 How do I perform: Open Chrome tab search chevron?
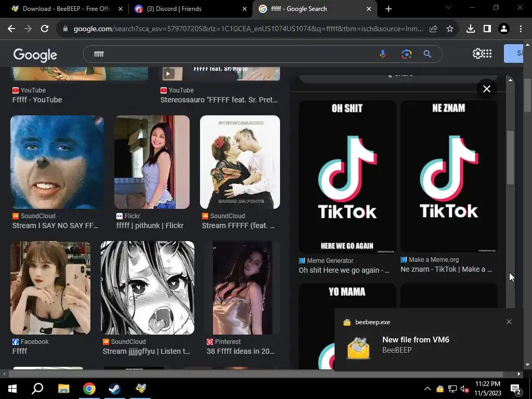448,7
